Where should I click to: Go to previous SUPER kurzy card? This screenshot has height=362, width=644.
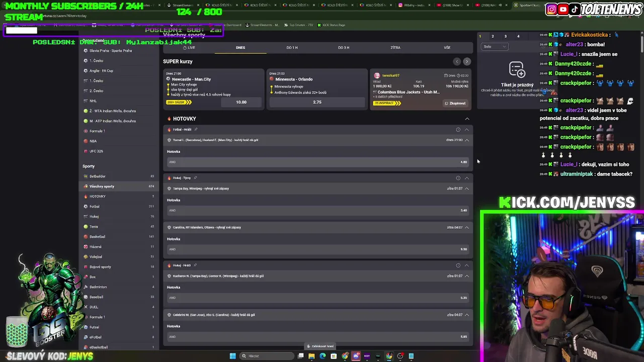pos(457,61)
